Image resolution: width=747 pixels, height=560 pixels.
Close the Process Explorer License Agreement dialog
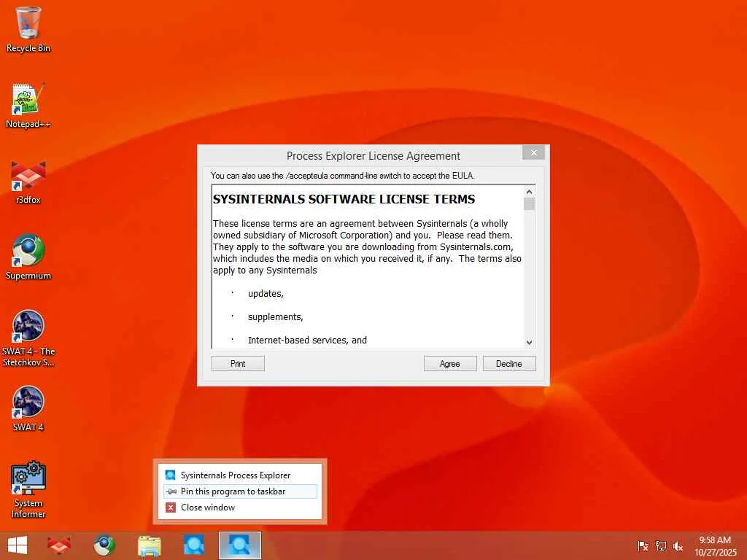tap(533, 153)
